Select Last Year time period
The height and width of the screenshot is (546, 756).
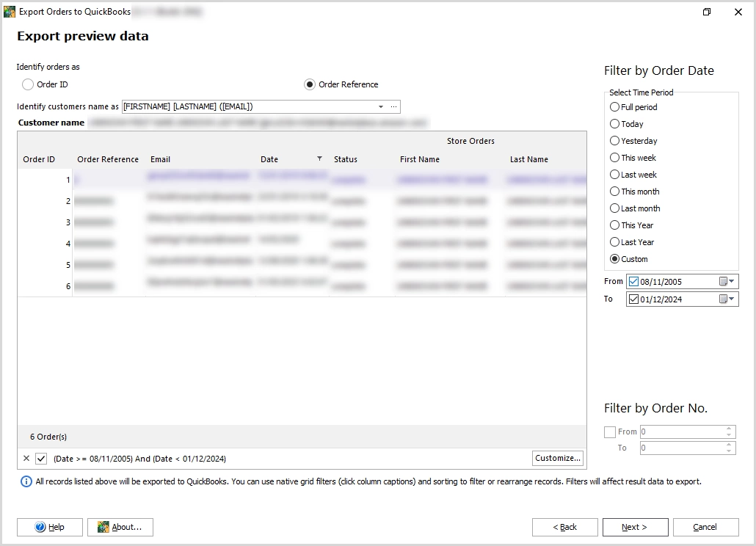coord(615,242)
